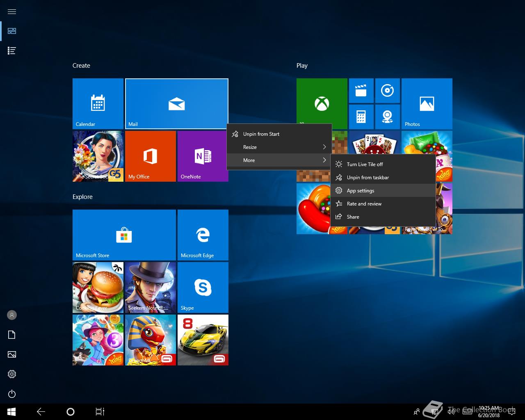This screenshot has width=525, height=420.
Task: Select Unpin from Start
Action: pos(279,134)
